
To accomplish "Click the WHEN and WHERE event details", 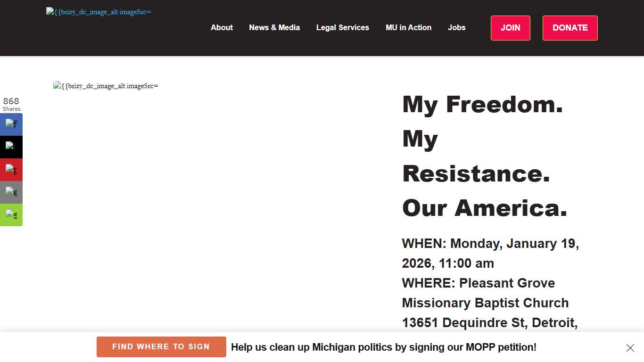I will pos(490,283).
